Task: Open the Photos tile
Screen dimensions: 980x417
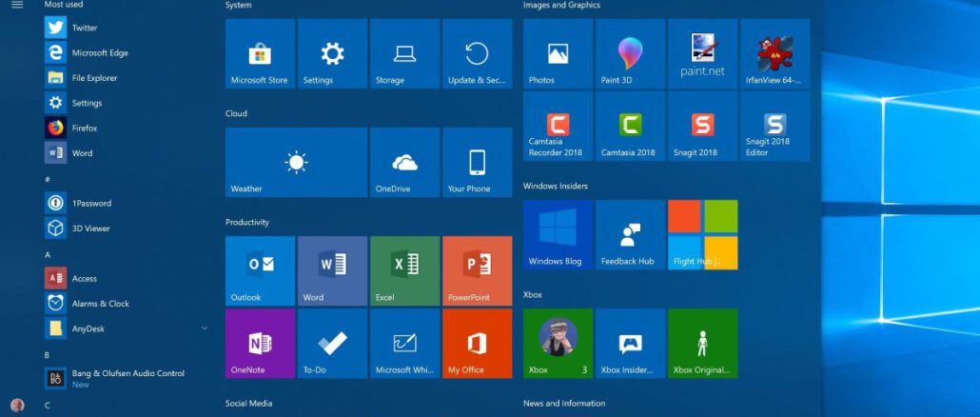Action: pyautogui.click(x=559, y=53)
